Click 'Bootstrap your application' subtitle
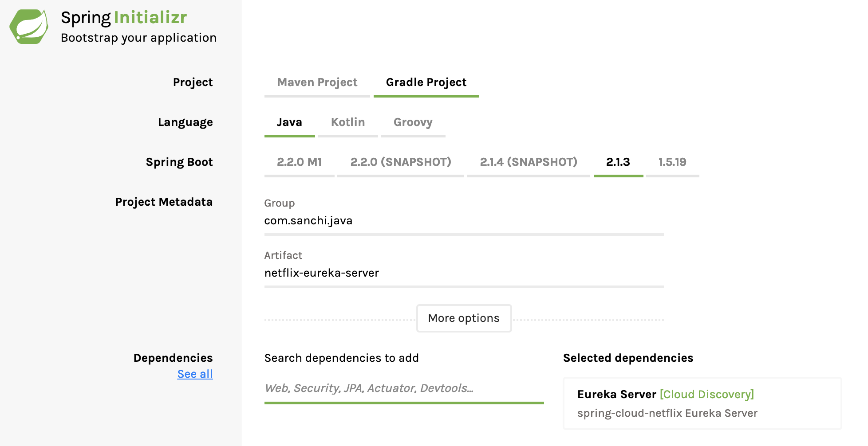The height and width of the screenshot is (446, 868). [x=138, y=38]
